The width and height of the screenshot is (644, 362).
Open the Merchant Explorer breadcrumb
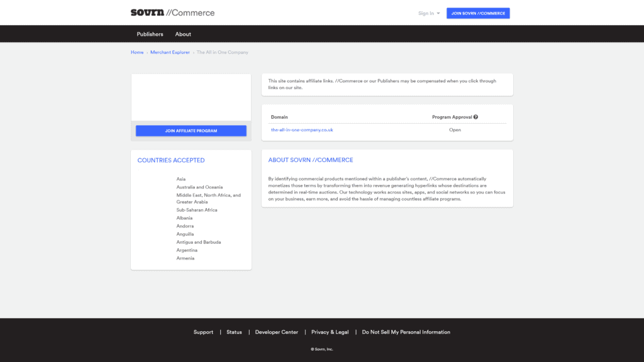point(170,52)
